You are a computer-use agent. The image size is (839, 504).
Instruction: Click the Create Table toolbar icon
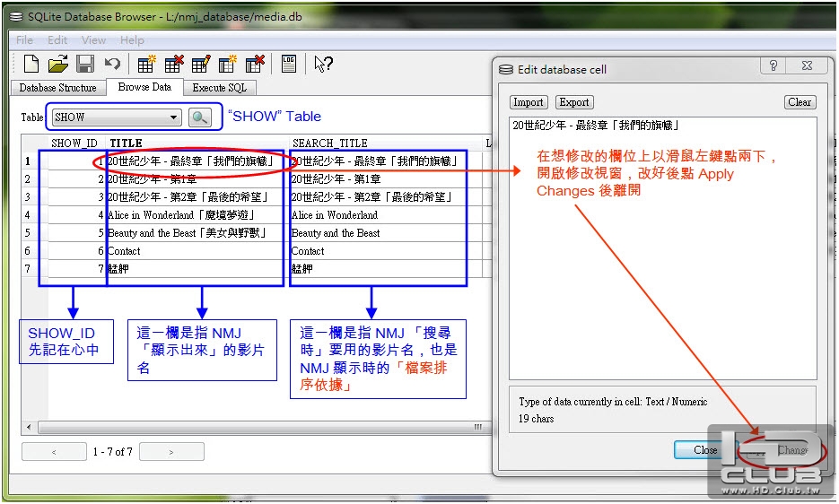pyautogui.click(x=146, y=65)
